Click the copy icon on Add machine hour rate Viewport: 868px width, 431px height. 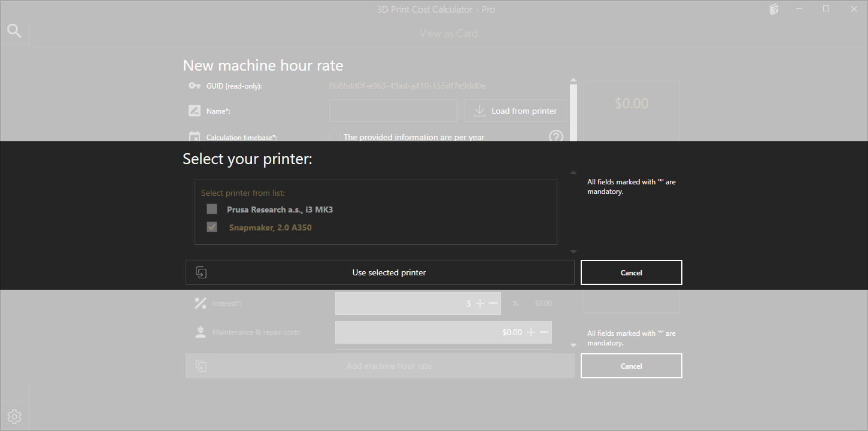pos(201,366)
